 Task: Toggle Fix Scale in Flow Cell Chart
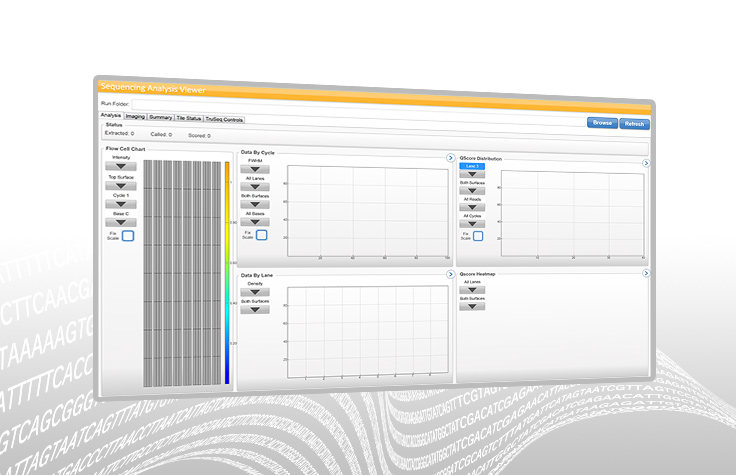pos(127,236)
